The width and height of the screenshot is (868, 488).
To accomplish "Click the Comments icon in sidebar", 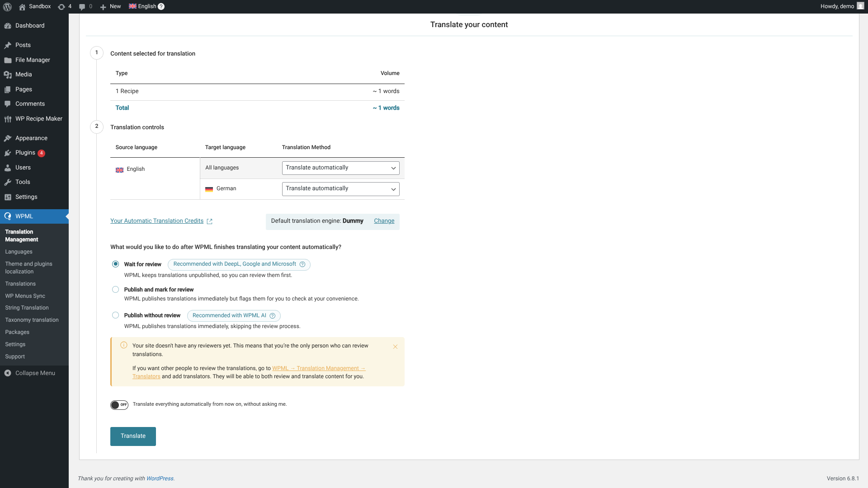I will (x=8, y=104).
